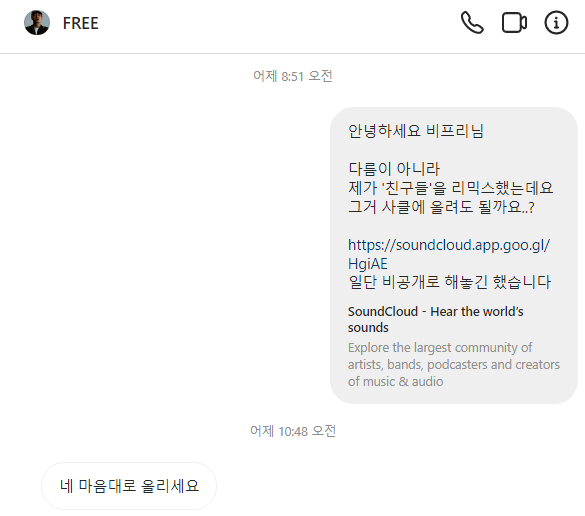
Task: Click the '어제 8:51 오전' timestamp
Action: pyautogui.click(x=292, y=76)
